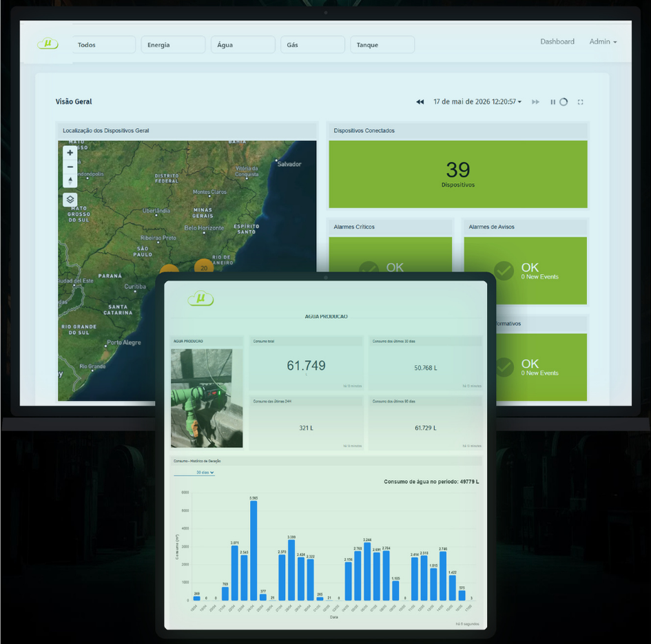Click the green cloud logo on the monitor dashboard
Viewport: 651px width, 644px height.
coord(48,43)
